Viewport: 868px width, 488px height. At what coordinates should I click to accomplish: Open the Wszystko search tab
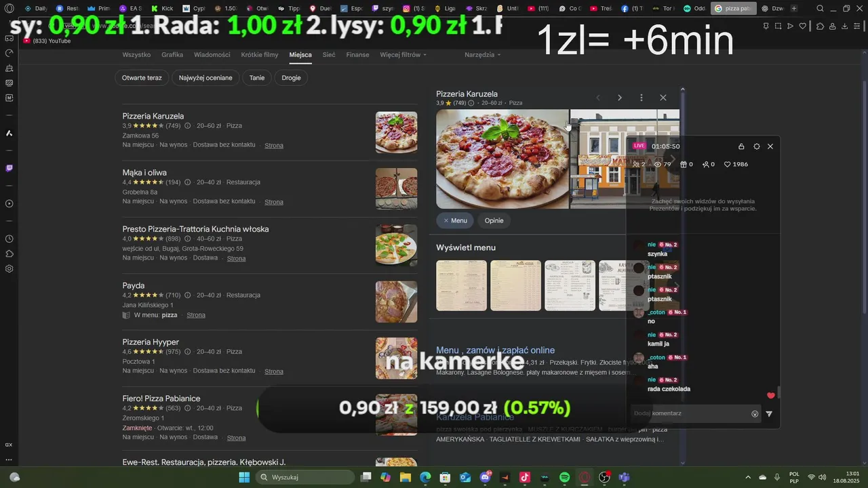136,54
